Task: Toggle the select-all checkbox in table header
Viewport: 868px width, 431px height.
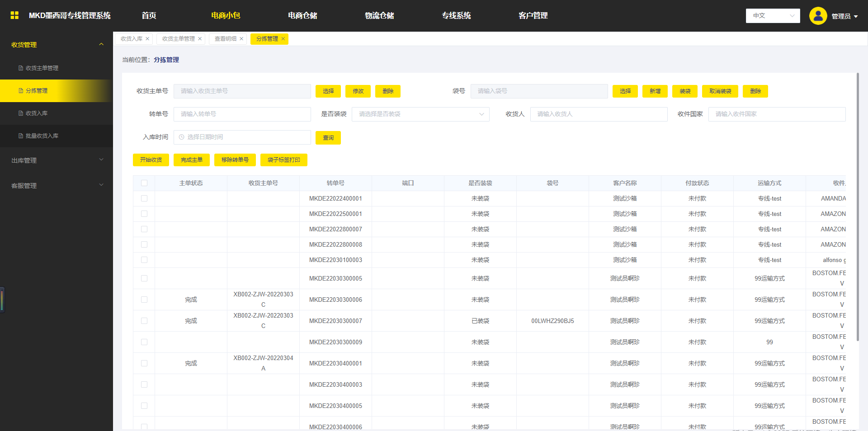Action: pos(144,183)
